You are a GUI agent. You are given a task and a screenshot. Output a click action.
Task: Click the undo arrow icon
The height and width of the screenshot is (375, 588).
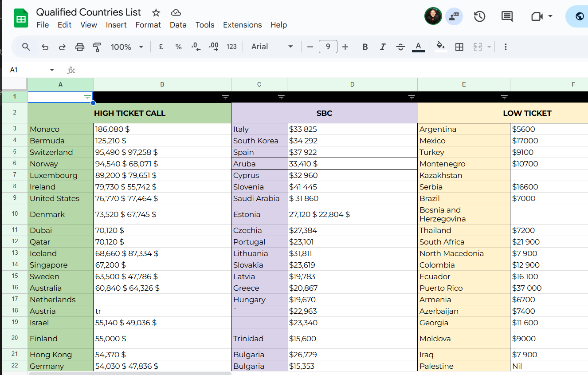(45, 47)
